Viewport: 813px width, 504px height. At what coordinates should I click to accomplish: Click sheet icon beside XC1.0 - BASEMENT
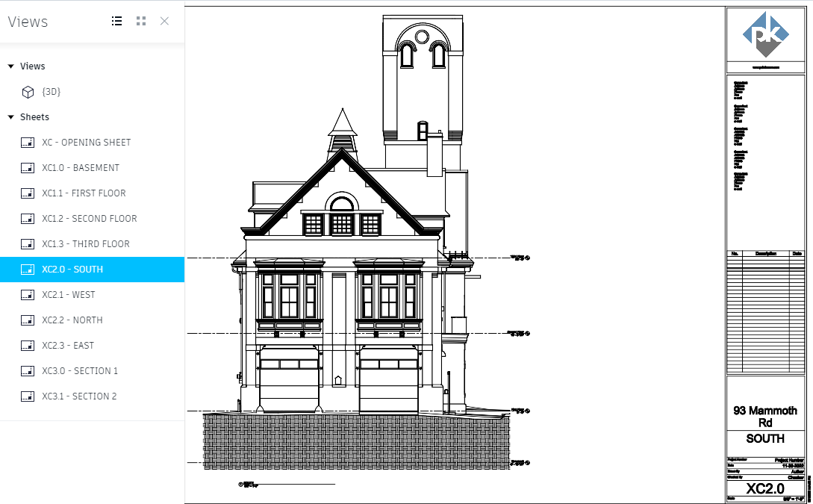pos(28,168)
